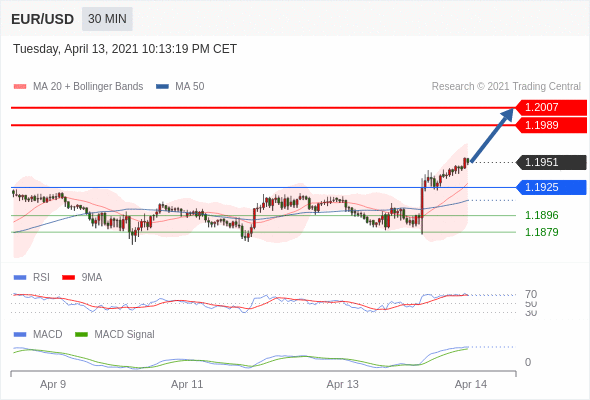
Task: Click the MACD 0 axis label
Action: (x=528, y=362)
